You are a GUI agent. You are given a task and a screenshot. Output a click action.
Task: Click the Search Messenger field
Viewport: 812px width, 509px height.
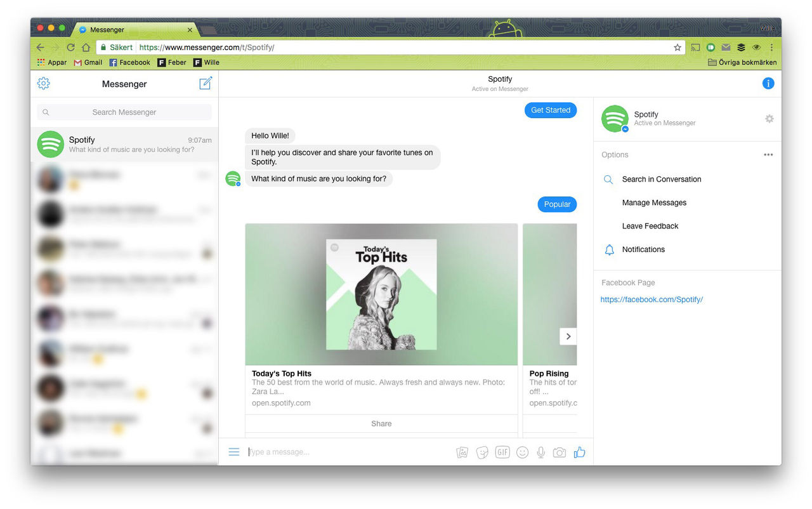click(x=124, y=112)
